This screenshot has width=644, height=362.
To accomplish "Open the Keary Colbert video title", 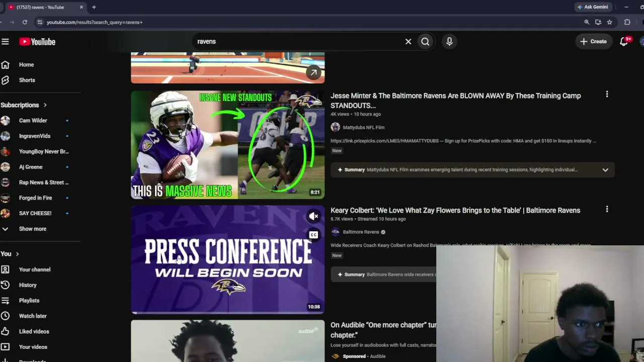I will click(455, 211).
